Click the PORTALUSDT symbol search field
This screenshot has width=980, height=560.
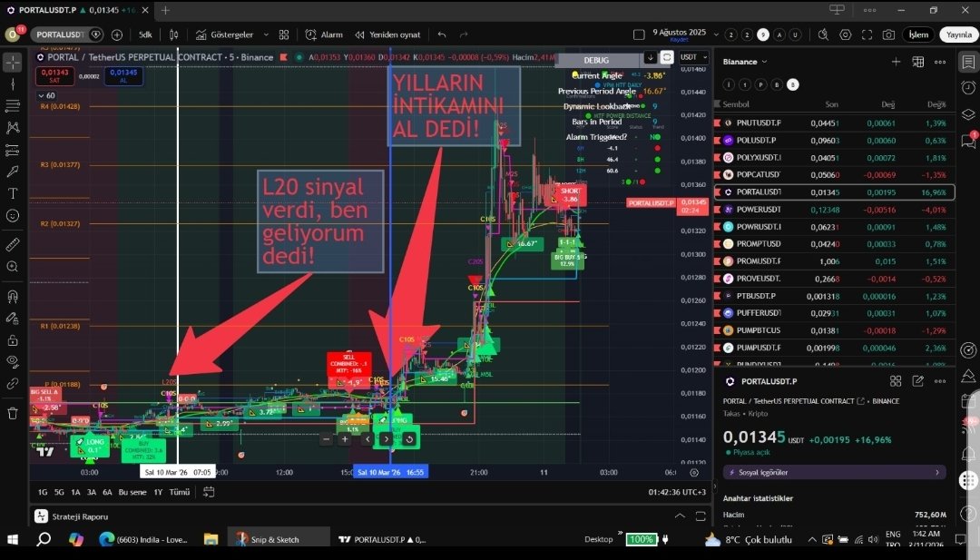60,34
